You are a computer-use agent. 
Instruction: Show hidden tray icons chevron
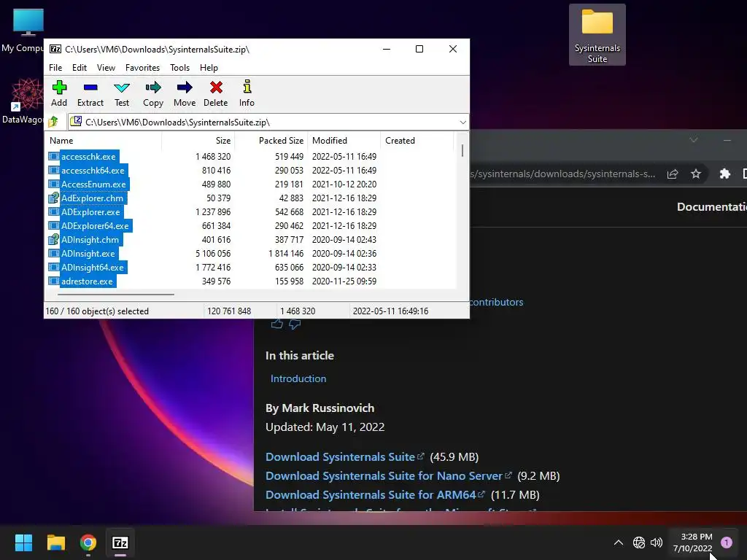[619, 542]
